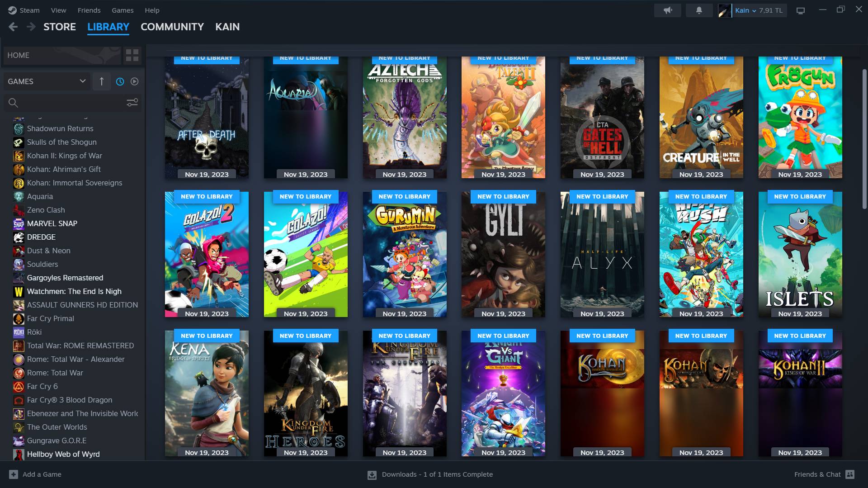
Task: Open the Islets cover
Action: click(800, 254)
